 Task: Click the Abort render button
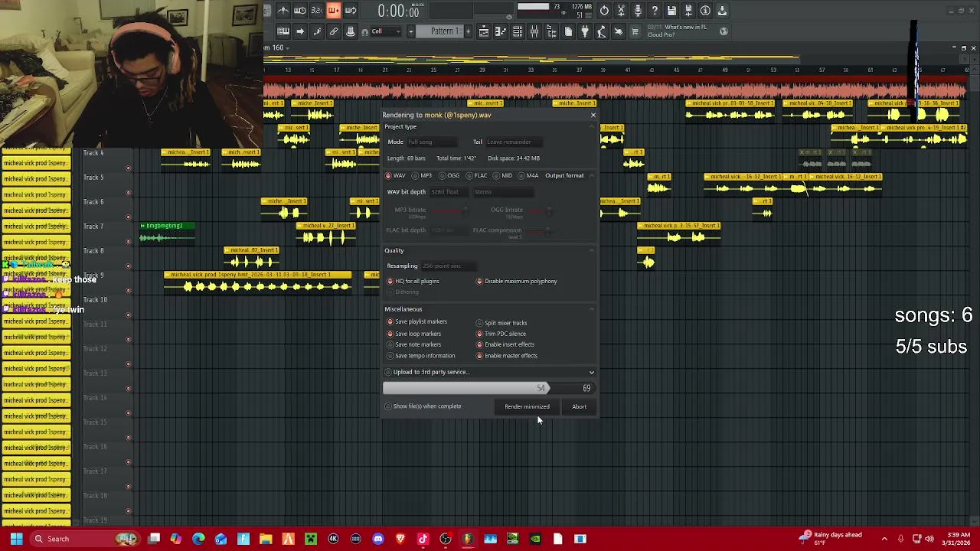[x=579, y=407]
